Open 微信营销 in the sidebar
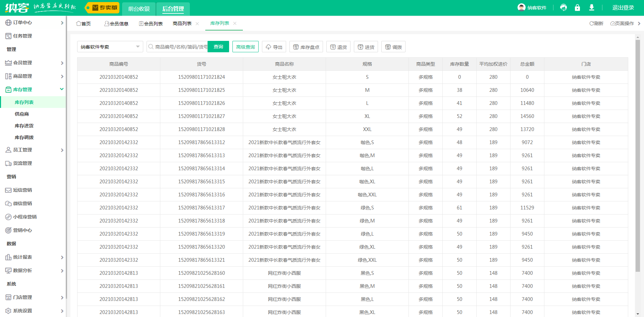 point(22,203)
